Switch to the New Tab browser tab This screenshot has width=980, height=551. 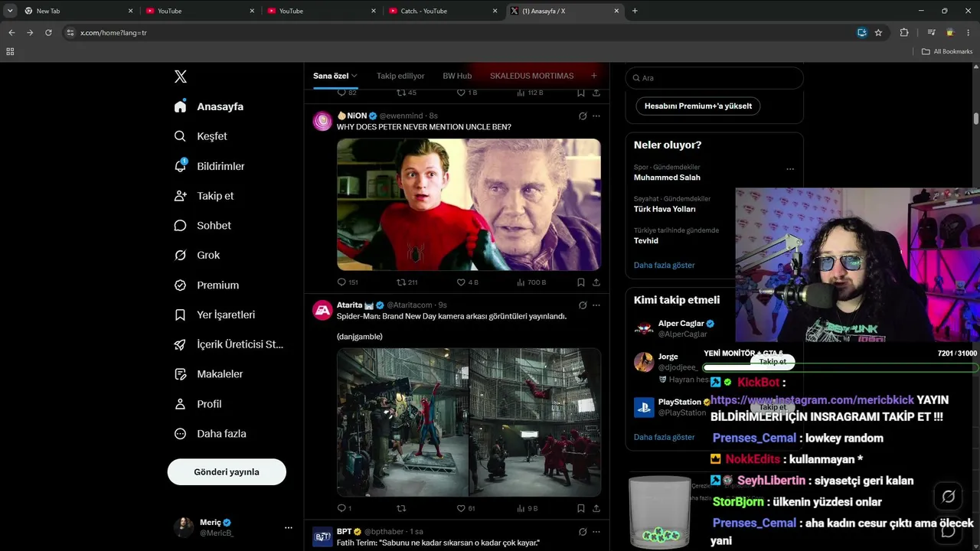tap(79, 11)
